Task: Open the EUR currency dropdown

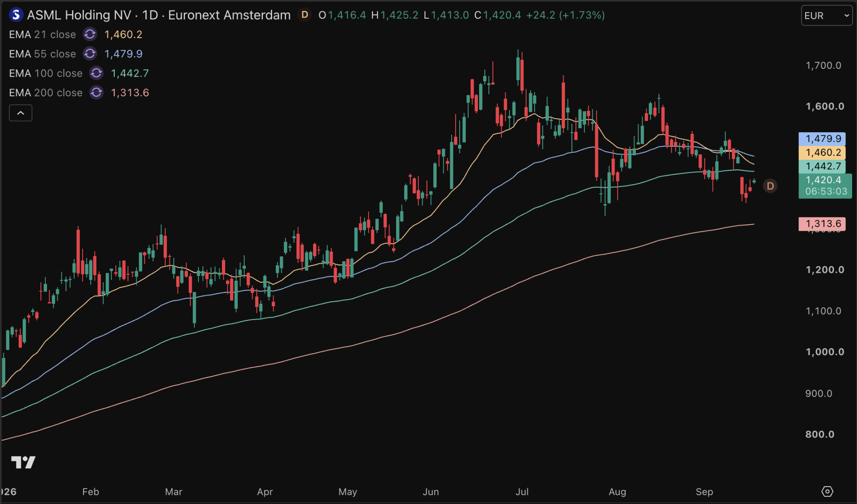Action: tap(827, 16)
